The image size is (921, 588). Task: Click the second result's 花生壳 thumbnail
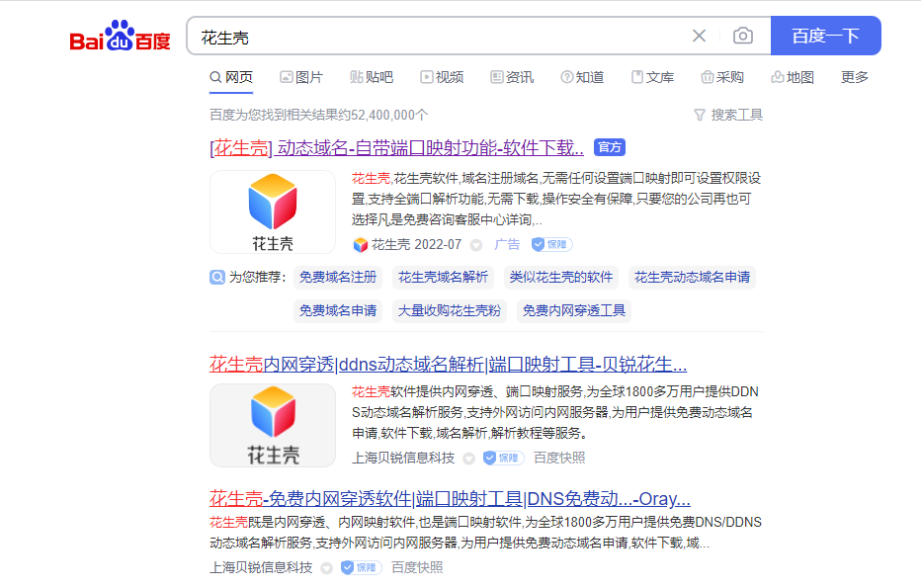point(273,425)
